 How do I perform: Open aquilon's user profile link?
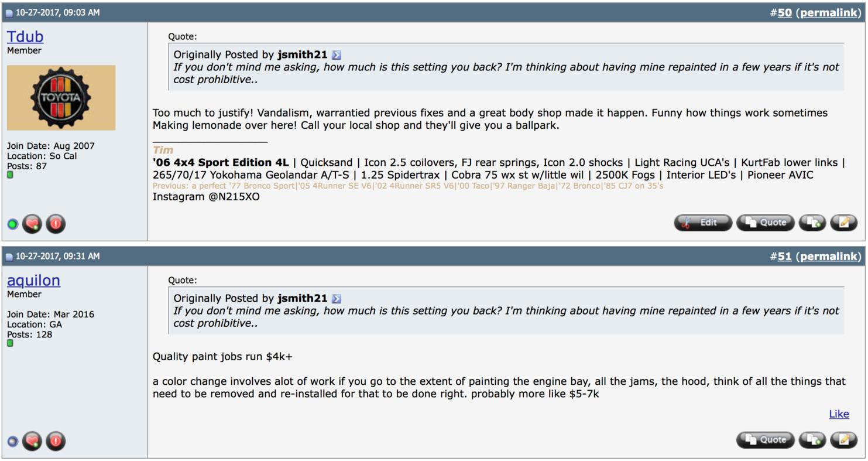click(33, 280)
